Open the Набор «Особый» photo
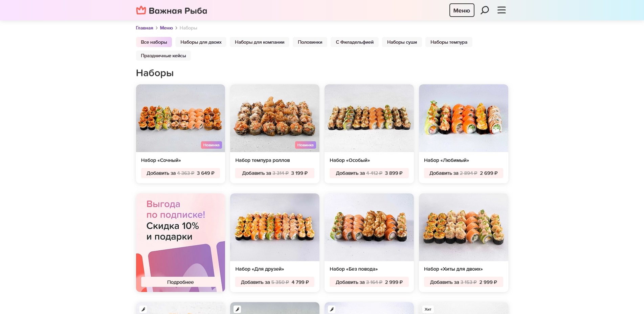The width and height of the screenshot is (644, 314). point(369,118)
